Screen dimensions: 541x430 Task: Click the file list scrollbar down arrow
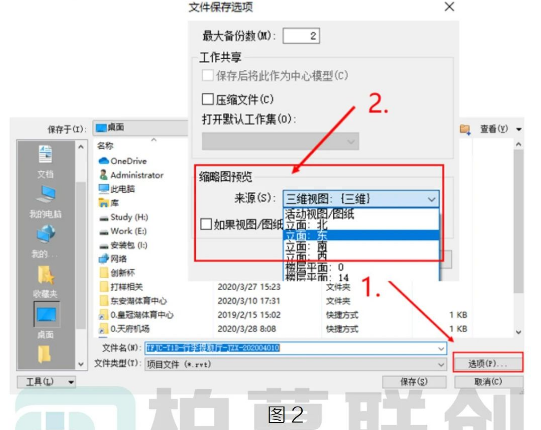[x=519, y=332]
